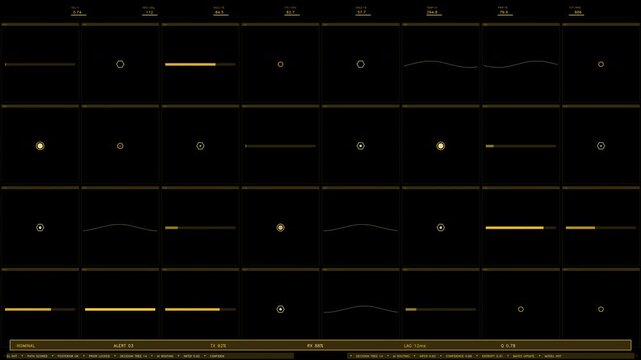This screenshot has height=360, width=641.
Task: Toggle the dotted hexagon in row two, column three
Action: point(200,146)
